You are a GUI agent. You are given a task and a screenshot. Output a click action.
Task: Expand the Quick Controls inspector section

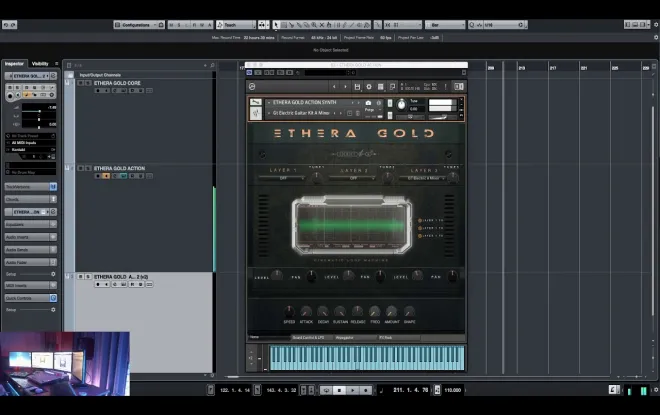click(31, 298)
